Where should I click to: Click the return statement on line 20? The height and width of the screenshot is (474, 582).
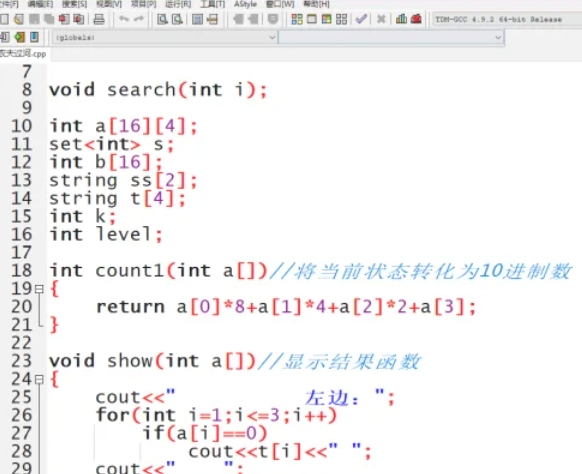point(286,307)
